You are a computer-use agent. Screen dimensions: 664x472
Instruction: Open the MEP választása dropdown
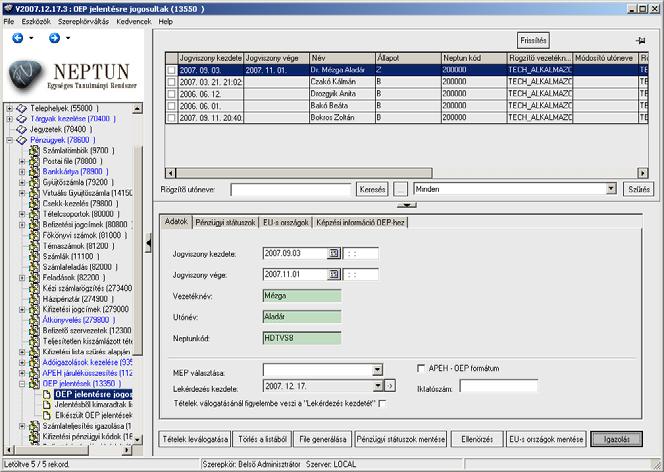pyautogui.click(x=377, y=370)
